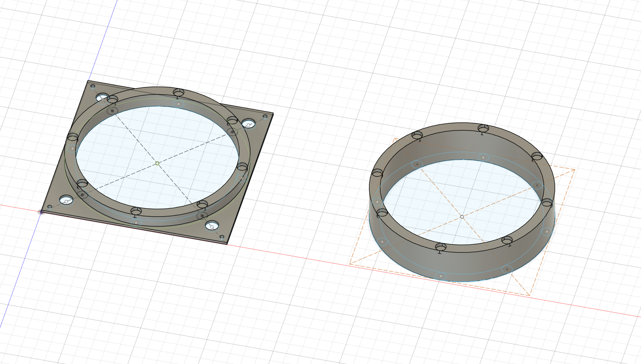Select the large mounting hole nearest the origin

click(x=66, y=200)
